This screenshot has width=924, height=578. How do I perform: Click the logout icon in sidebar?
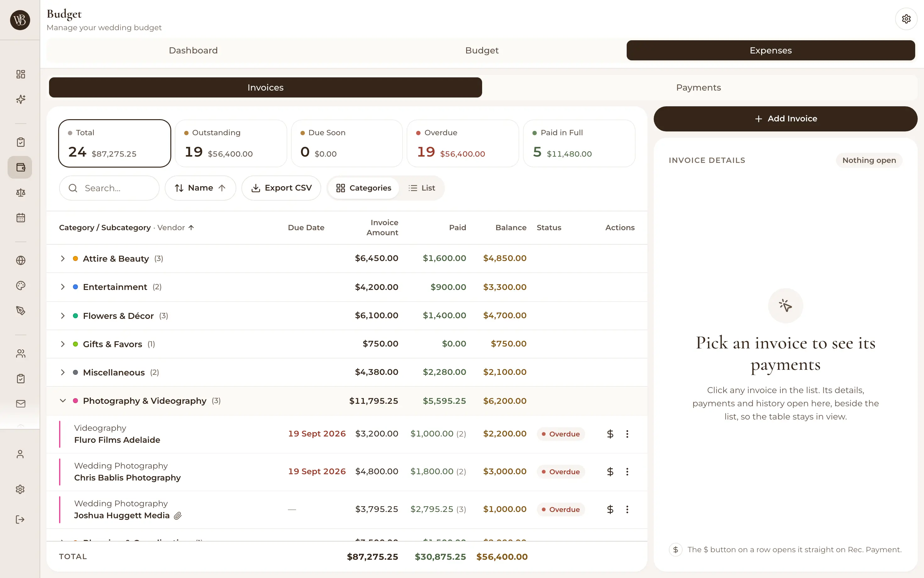point(20,519)
